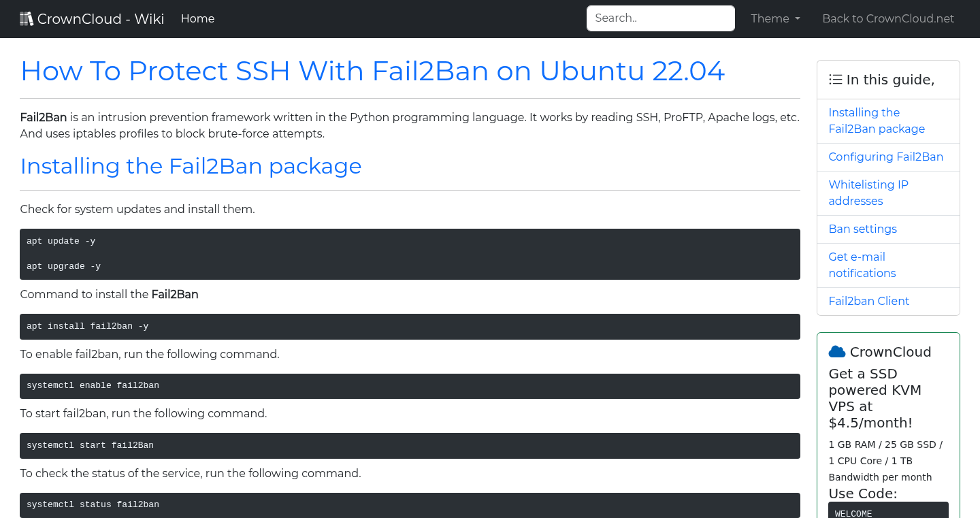Click the 'Ban settings' sidebar entry
Screen dimensions: 980x518
tap(862, 229)
